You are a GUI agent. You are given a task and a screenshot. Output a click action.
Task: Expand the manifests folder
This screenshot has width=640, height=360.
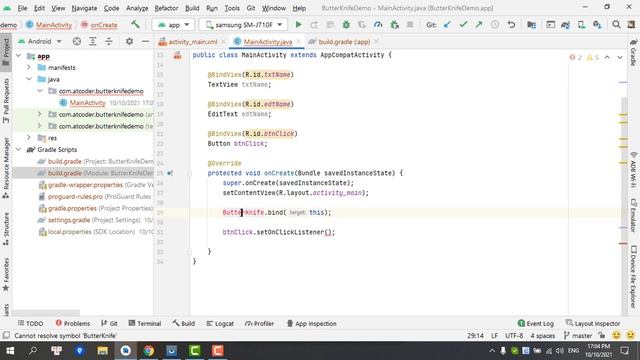[x=29, y=67]
